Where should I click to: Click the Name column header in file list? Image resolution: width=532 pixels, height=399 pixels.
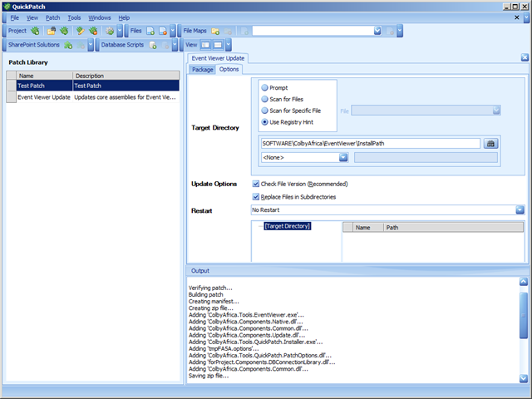click(x=368, y=227)
